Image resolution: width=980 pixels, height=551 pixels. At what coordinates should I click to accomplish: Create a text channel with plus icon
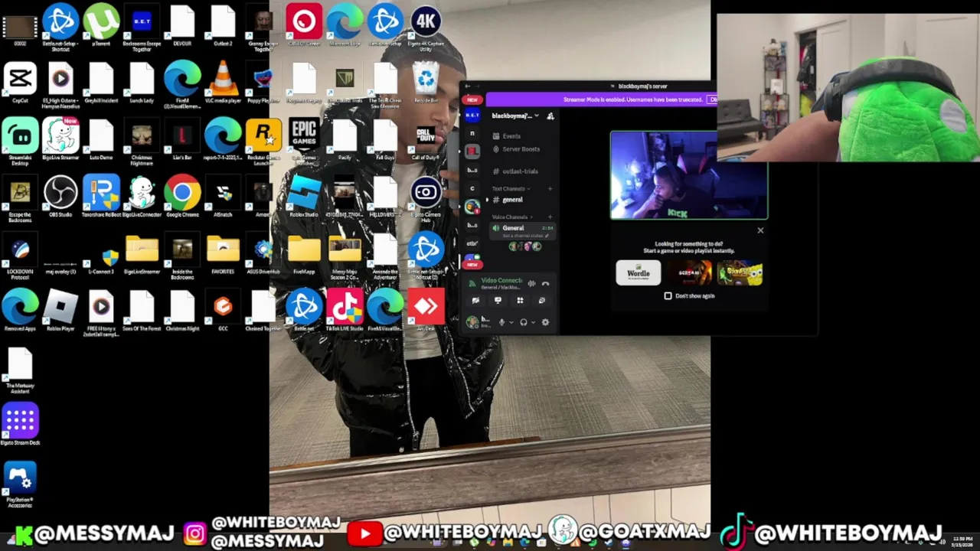tap(550, 189)
